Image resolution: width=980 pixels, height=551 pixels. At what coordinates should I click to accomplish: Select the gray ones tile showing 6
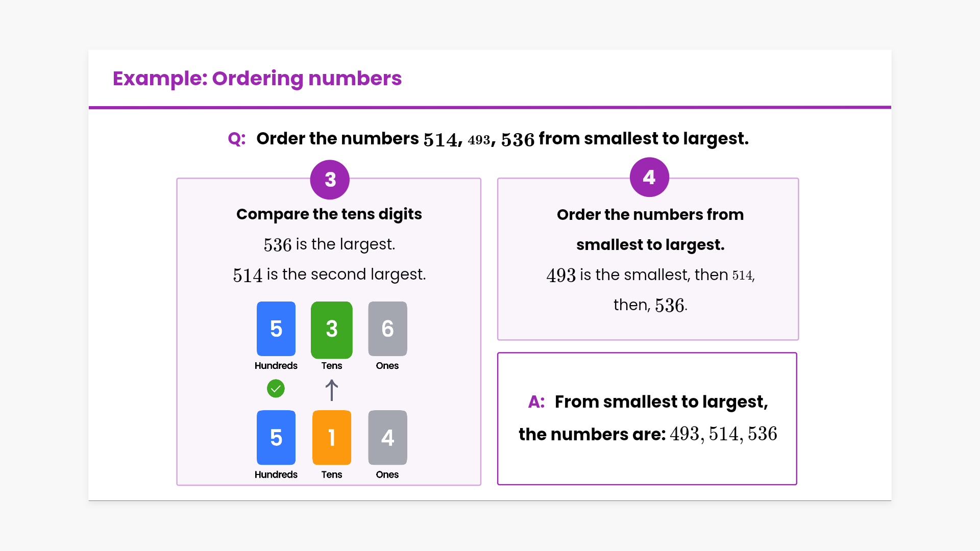(x=387, y=329)
